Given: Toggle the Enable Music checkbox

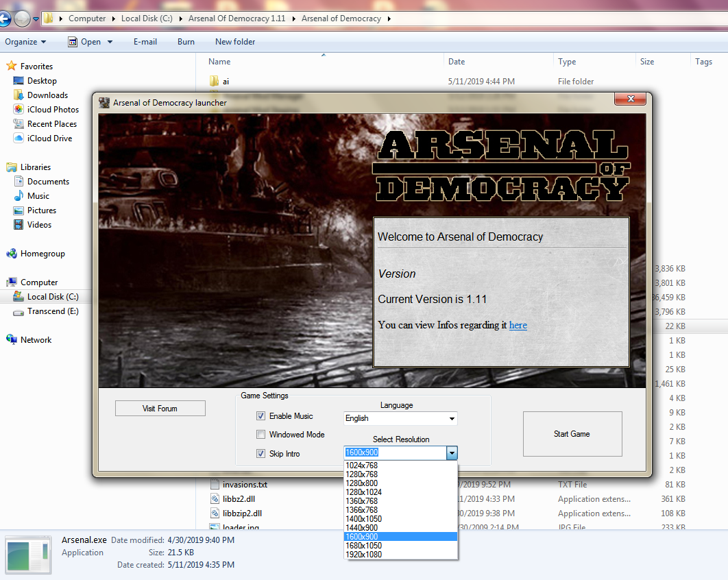Looking at the screenshot, I should (x=261, y=416).
